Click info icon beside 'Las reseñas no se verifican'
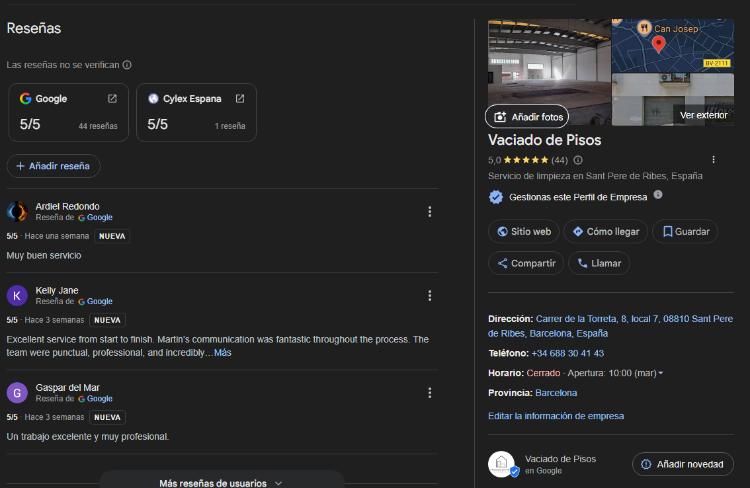This screenshot has height=488, width=750. pyautogui.click(x=127, y=65)
